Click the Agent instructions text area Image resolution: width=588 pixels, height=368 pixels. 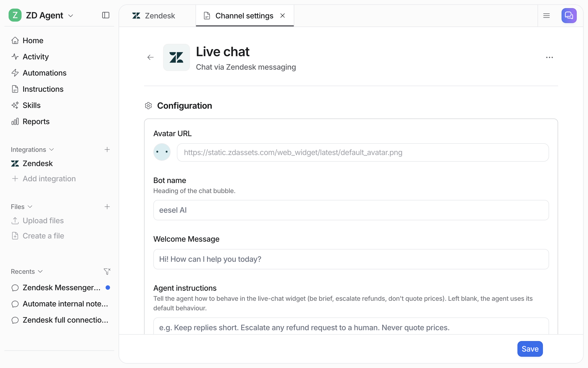point(351,327)
